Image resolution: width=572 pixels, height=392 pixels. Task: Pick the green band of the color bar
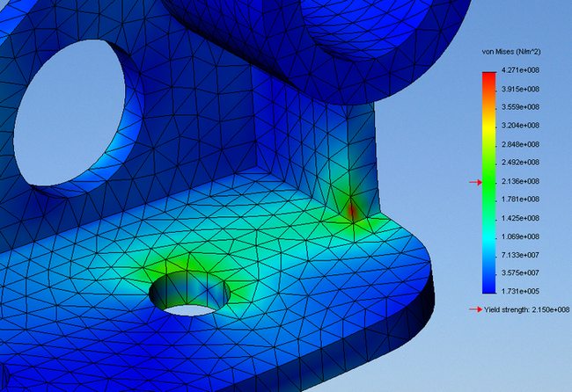coord(488,189)
